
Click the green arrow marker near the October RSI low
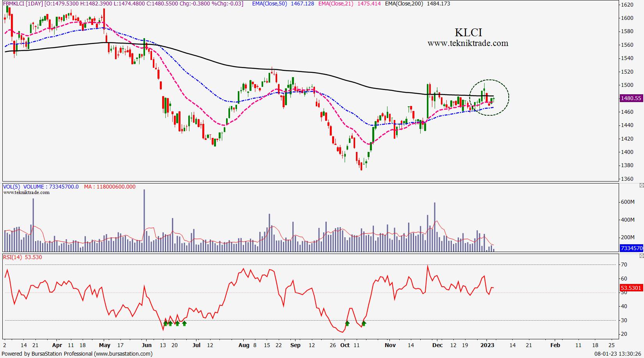347,323
